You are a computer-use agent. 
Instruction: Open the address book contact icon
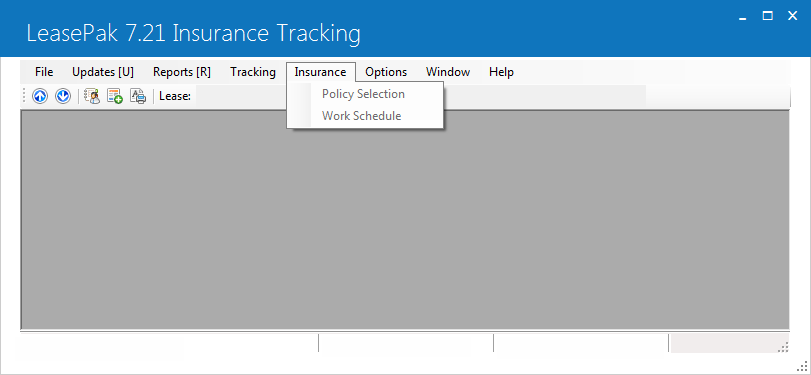[92, 96]
